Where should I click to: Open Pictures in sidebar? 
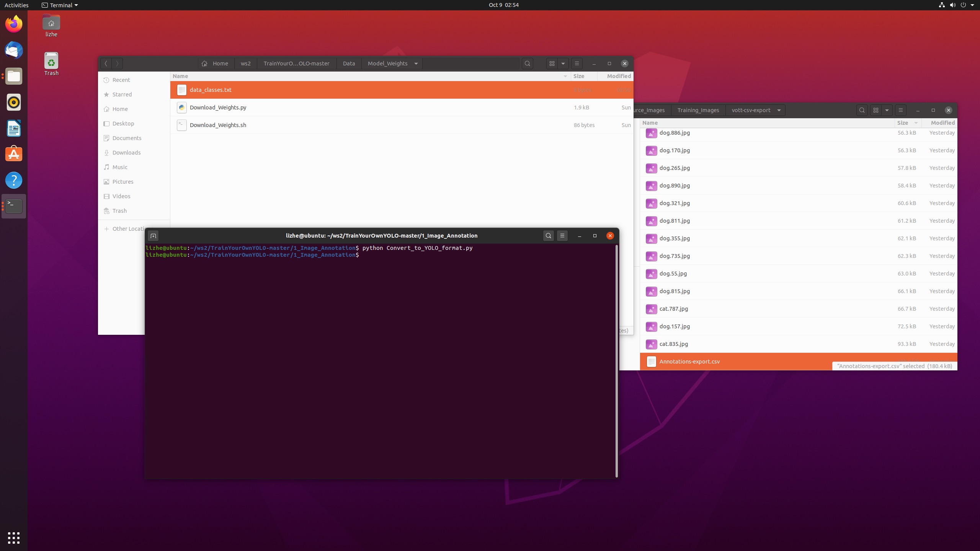coord(134,182)
